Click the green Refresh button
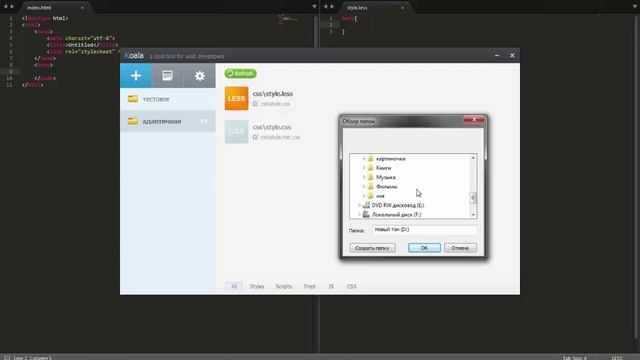The height and width of the screenshot is (360, 640). click(x=241, y=73)
